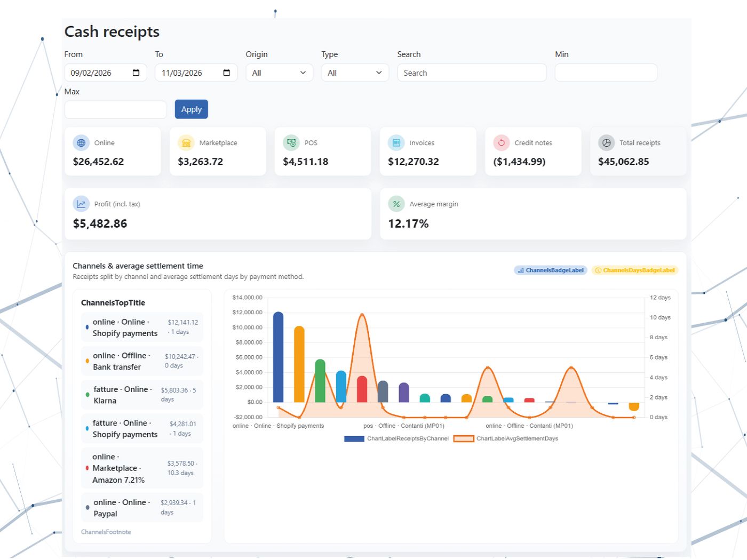Select the tall blue Shopify payments bar
The width and height of the screenshot is (747, 560).
278,357
